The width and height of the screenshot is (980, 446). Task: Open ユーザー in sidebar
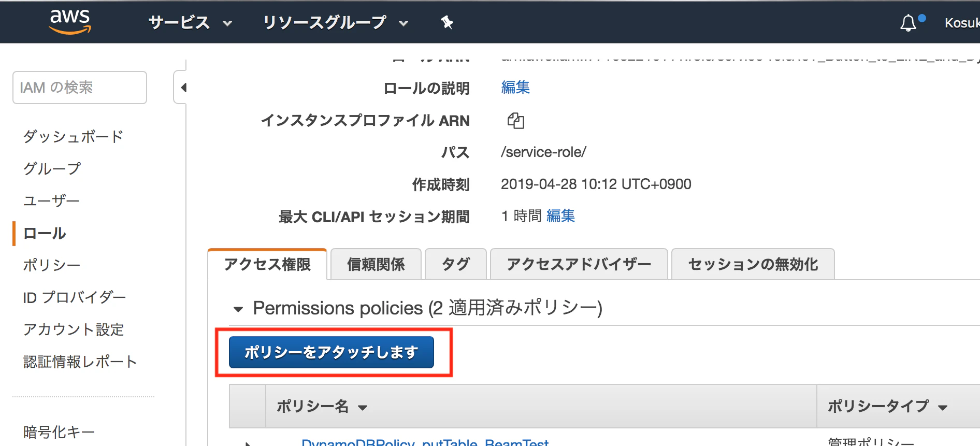point(51,200)
